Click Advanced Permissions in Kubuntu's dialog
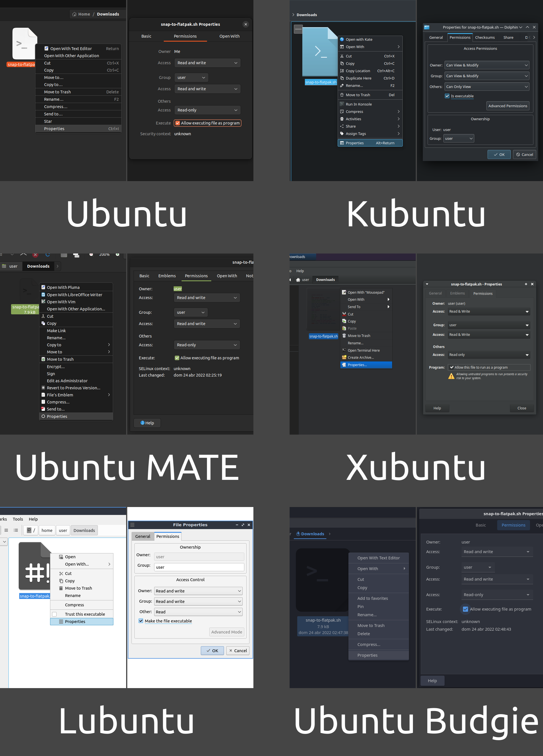 pos(508,106)
